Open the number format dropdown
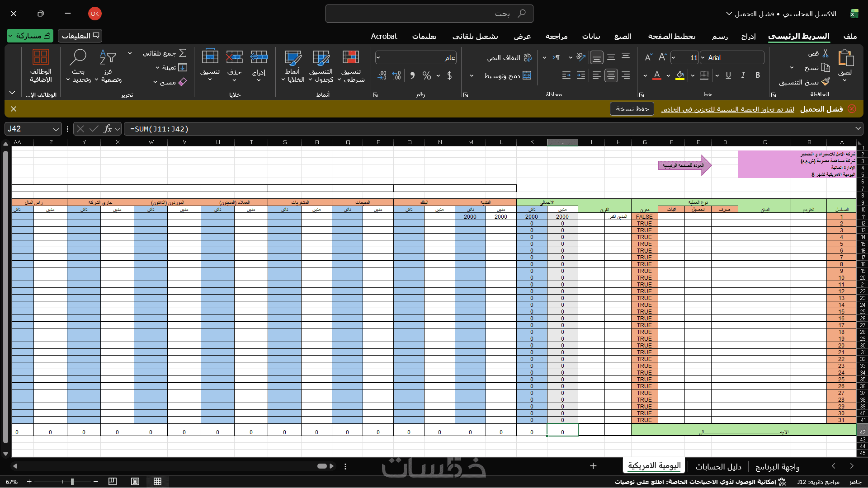Image resolution: width=868 pixels, height=488 pixels. pyautogui.click(x=378, y=58)
